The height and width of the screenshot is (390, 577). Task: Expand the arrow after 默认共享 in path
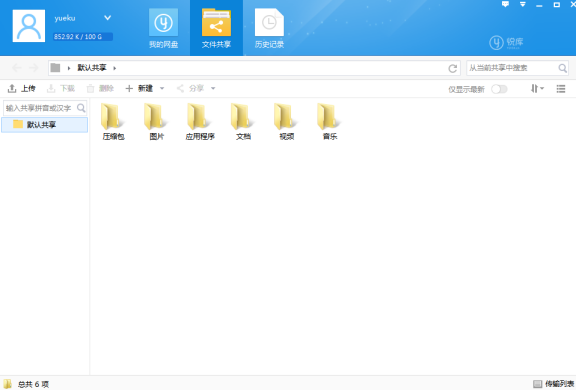pos(114,68)
